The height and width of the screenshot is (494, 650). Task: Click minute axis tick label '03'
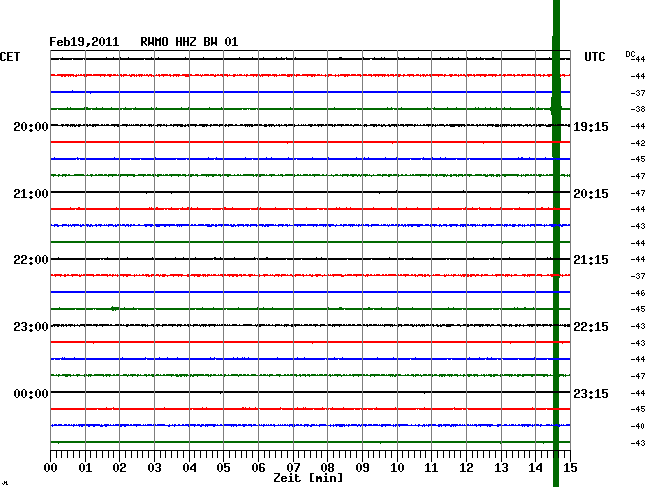point(154,467)
